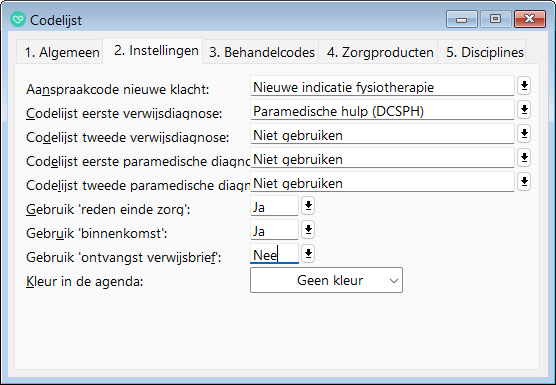Switch to the 1. Algemeen tab
The height and width of the screenshot is (385, 556).
pyautogui.click(x=60, y=52)
